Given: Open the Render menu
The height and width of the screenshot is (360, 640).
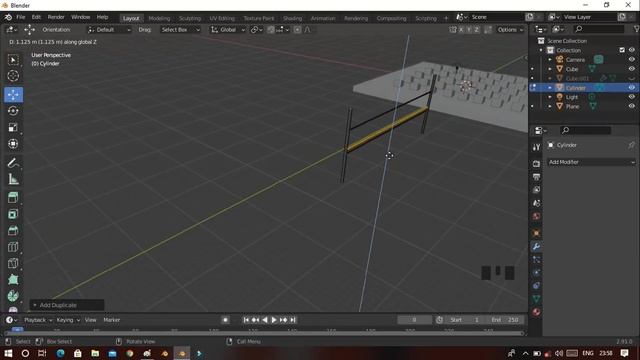Looking at the screenshot, I should coord(56,17).
